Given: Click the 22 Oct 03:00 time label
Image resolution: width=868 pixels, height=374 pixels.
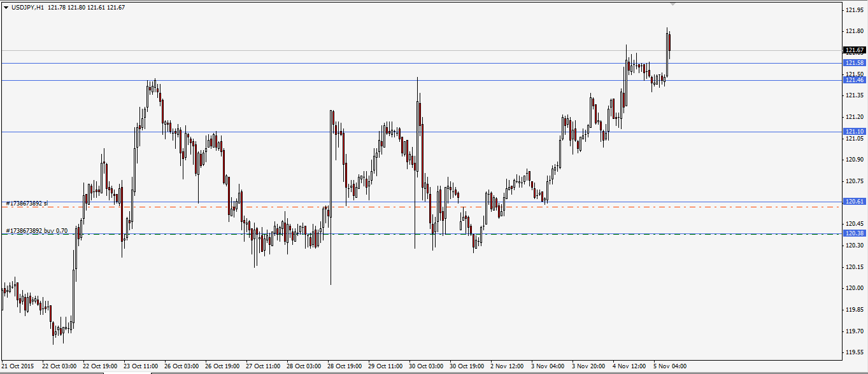Looking at the screenshot, I should (x=59, y=366).
